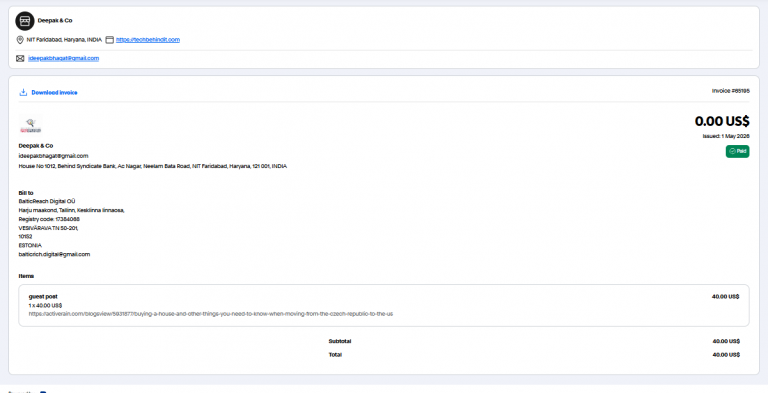The image size is (768, 393).
Task: Click the Issued: 1 May 2026 date
Action: point(726,136)
